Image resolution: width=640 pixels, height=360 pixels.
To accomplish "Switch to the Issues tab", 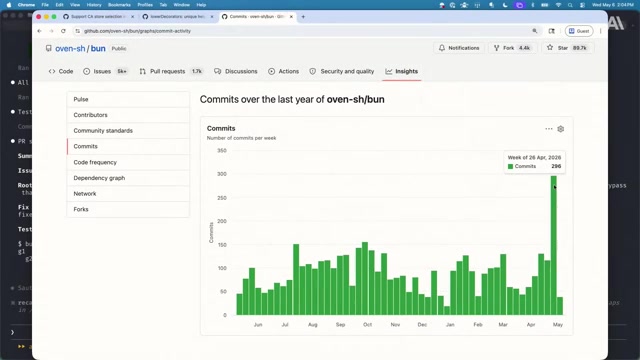I will pyautogui.click(x=105, y=71).
